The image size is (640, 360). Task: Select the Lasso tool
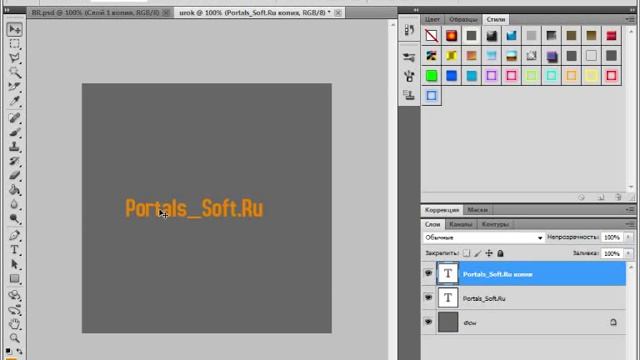point(15,58)
